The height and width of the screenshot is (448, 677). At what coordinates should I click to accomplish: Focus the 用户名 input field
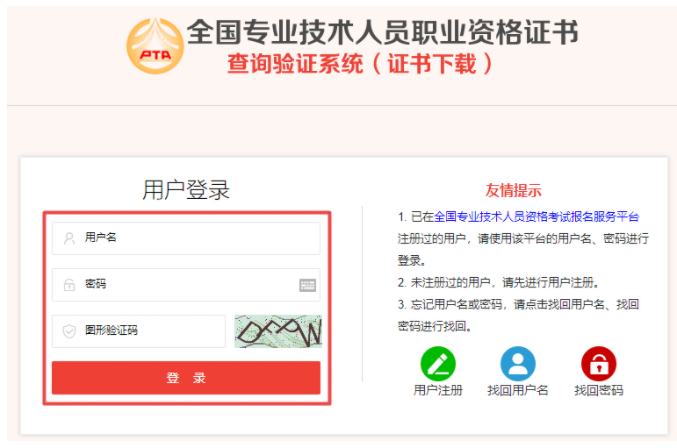coord(186,238)
